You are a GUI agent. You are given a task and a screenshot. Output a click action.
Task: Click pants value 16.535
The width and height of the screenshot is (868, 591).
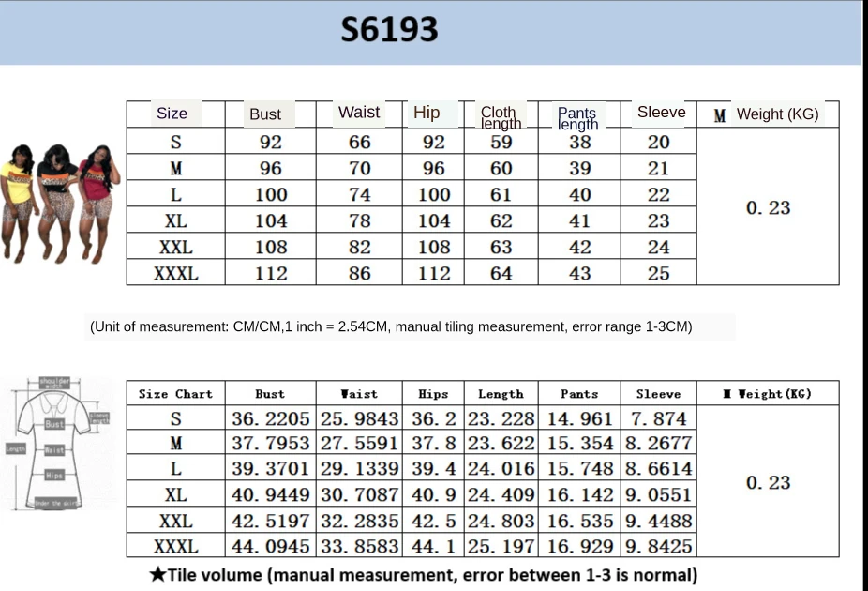coord(579,521)
